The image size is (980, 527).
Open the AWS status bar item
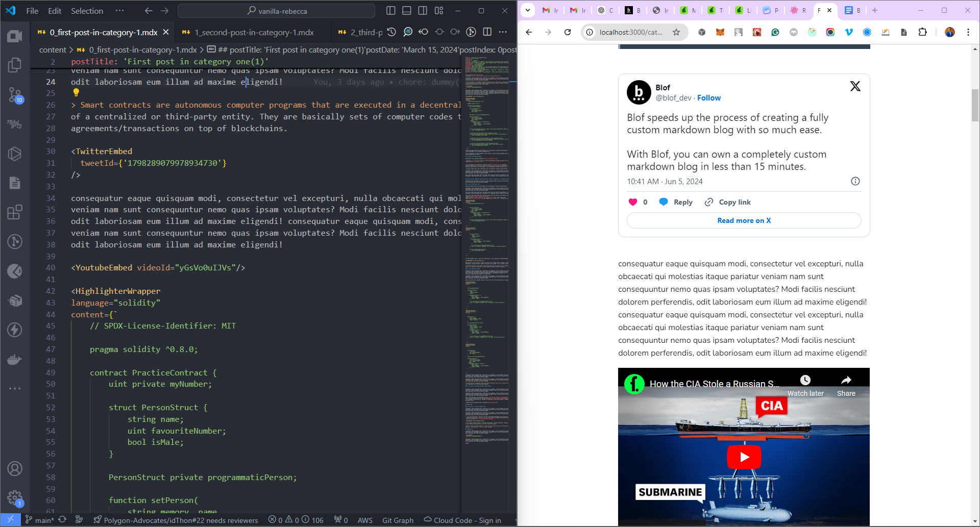click(x=365, y=520)
